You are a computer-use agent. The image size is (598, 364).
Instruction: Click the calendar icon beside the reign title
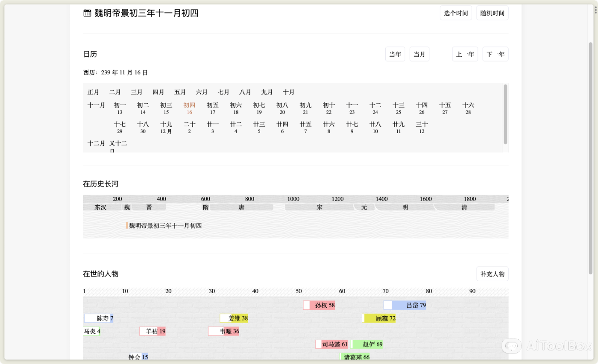[x=87, y=13]
